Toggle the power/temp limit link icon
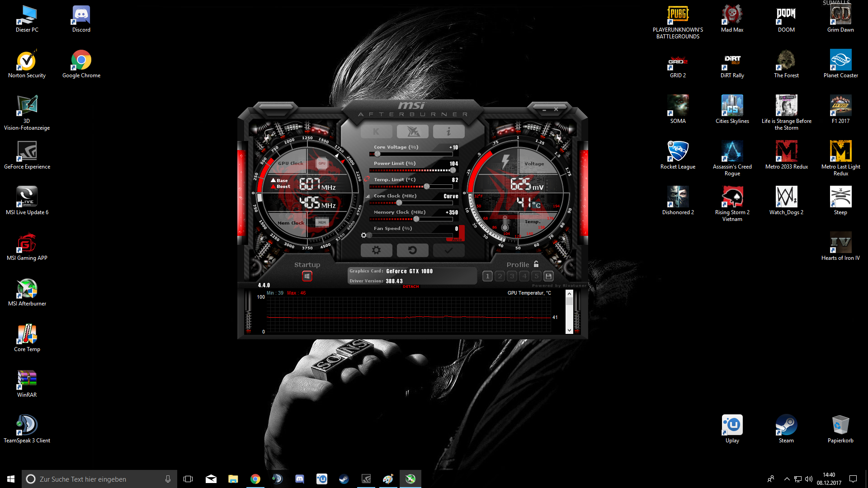 (x=367, y=179)
